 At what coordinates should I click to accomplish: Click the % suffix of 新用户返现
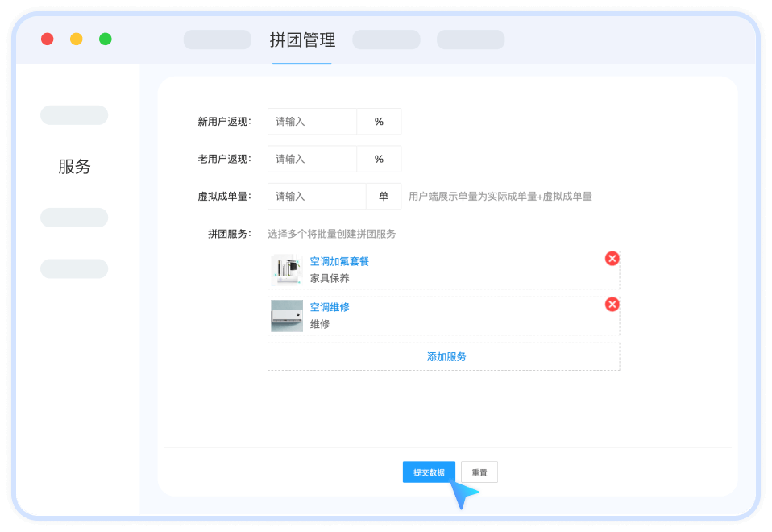(x=379, y=122)
